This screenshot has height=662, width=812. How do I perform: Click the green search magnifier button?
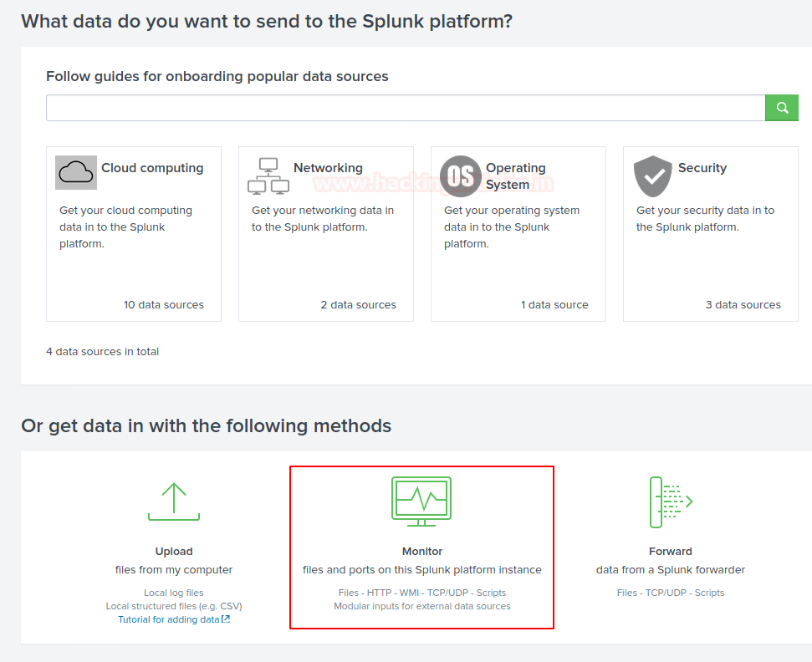click(x=782, y=108)
